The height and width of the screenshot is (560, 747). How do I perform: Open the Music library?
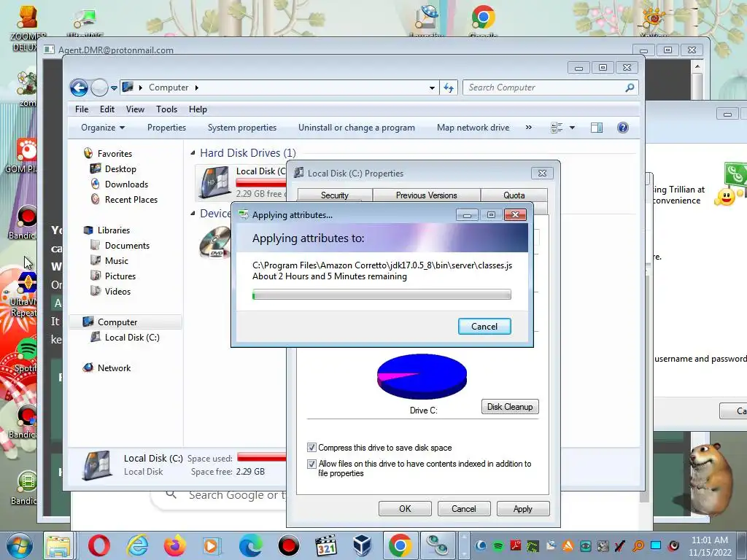(x=116, y=261)
